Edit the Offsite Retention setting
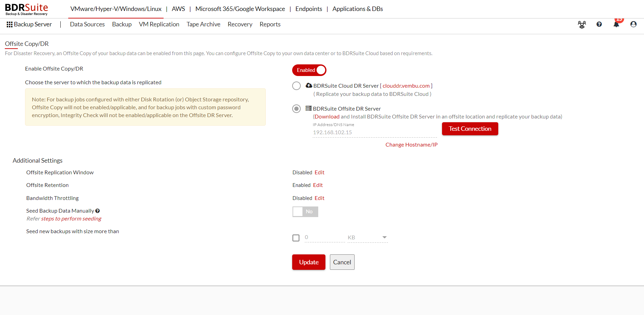Image resolution: width=644 pixels, height=315 pixels. [318, 185]
